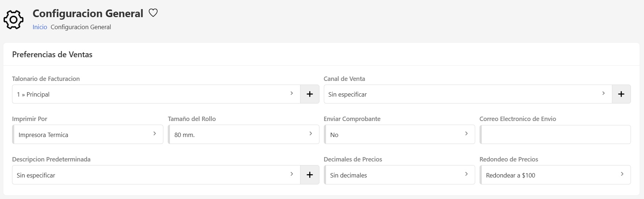
Task: Click the Preferencias de Ventas section header
Action: click(52, 55)
